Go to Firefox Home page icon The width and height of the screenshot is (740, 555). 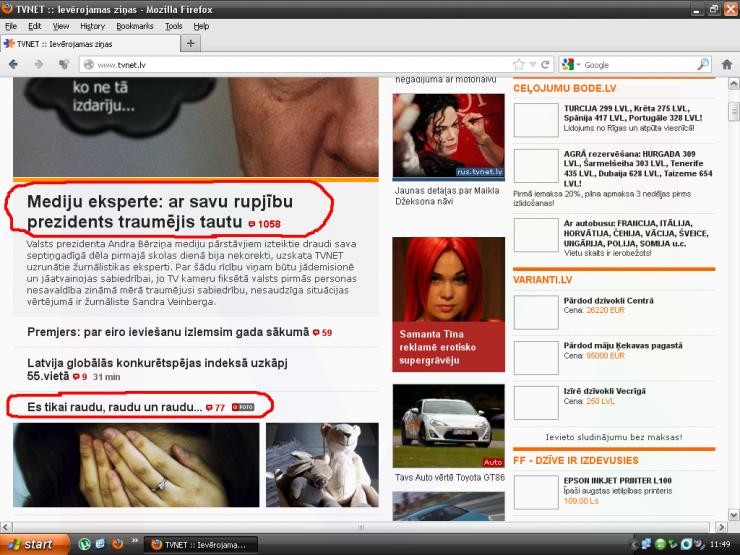pyautogui.click(x=726, y=65)
